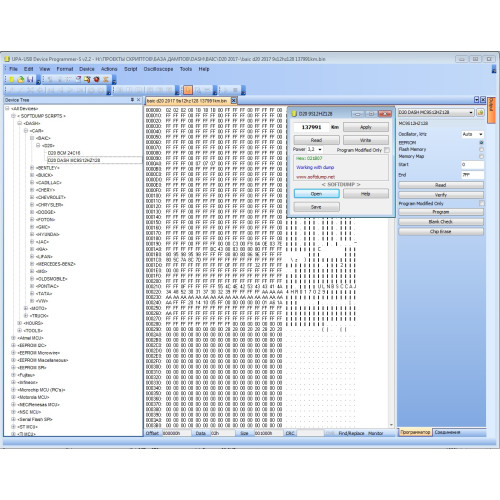Enable Program Modified Only in D20 dialog
The width and height of the screenshot is (500, 500).
click(x=387, y=150)
